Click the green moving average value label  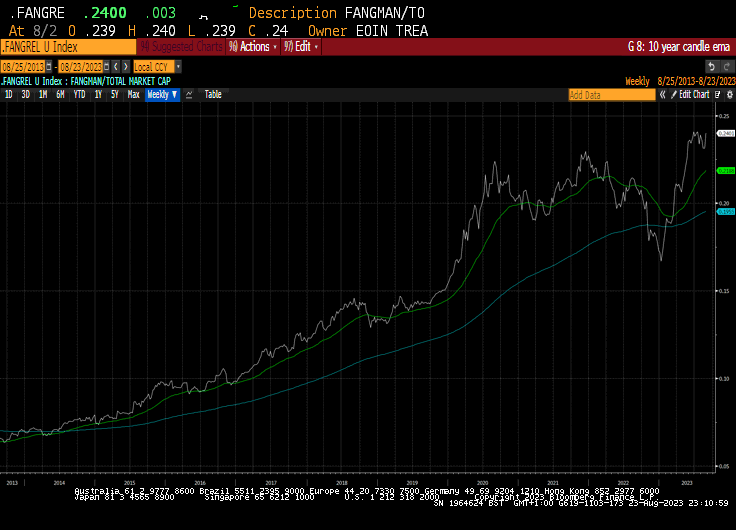(x=726, y=171)
